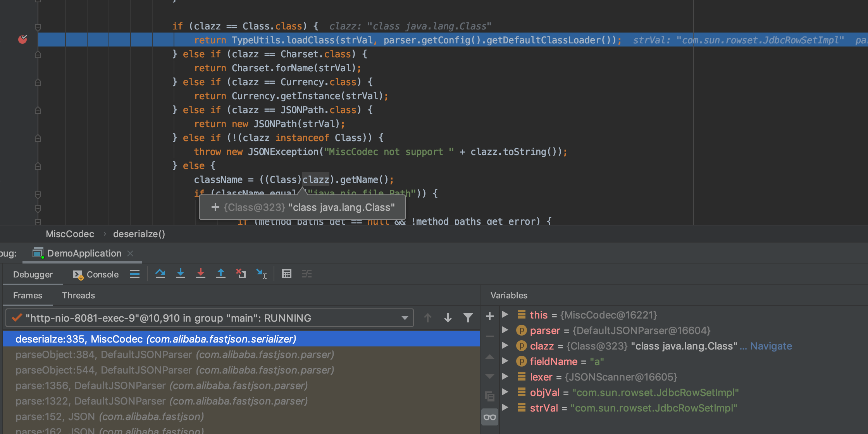868x434 pixels.
Task: Step into with the blue down arrow
Action: click(x=181, y=274)
